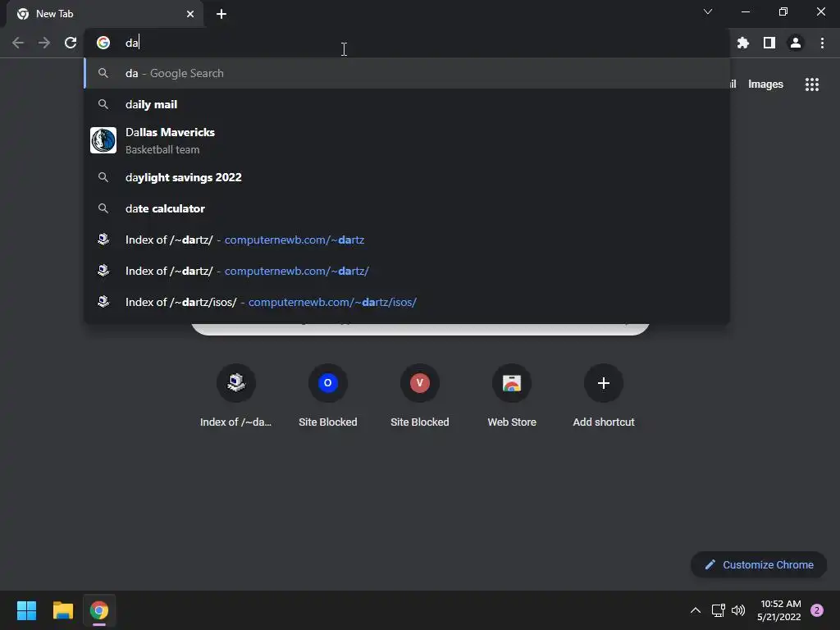
Task: Open tab search chevron
Action: (x=708, y=11)
